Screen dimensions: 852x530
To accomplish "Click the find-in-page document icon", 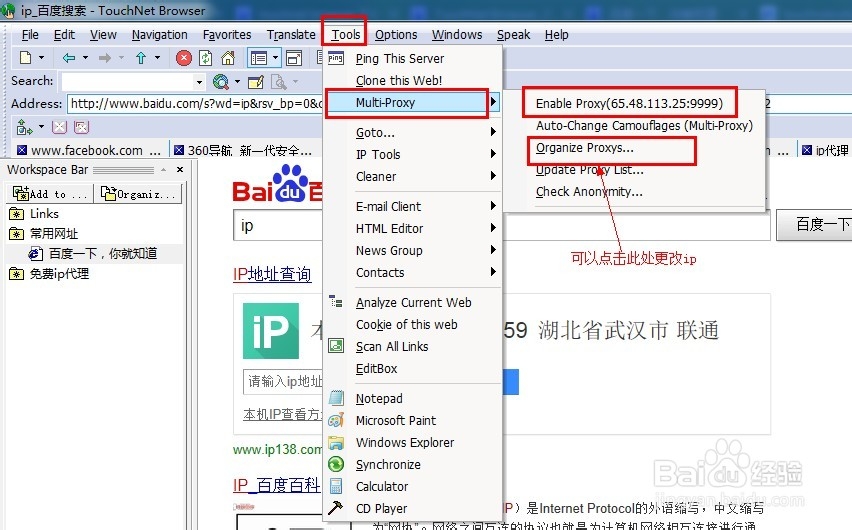I will click(x=278, y=82).
